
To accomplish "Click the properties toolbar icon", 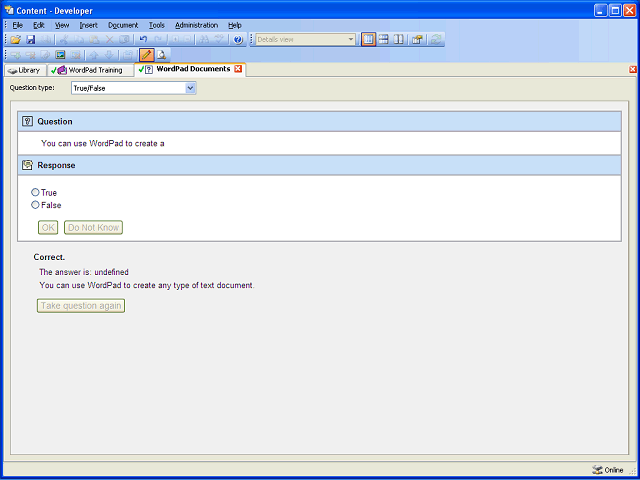I will coord(417,40).
